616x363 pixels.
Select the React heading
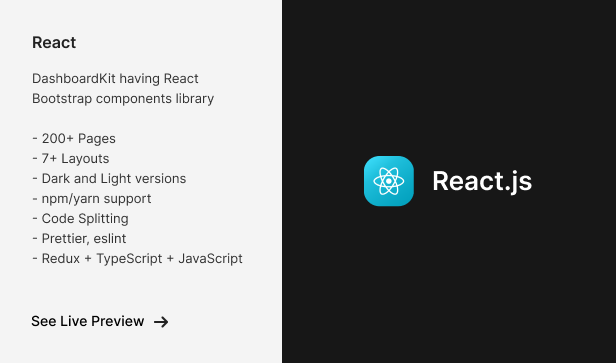(54, 42)
